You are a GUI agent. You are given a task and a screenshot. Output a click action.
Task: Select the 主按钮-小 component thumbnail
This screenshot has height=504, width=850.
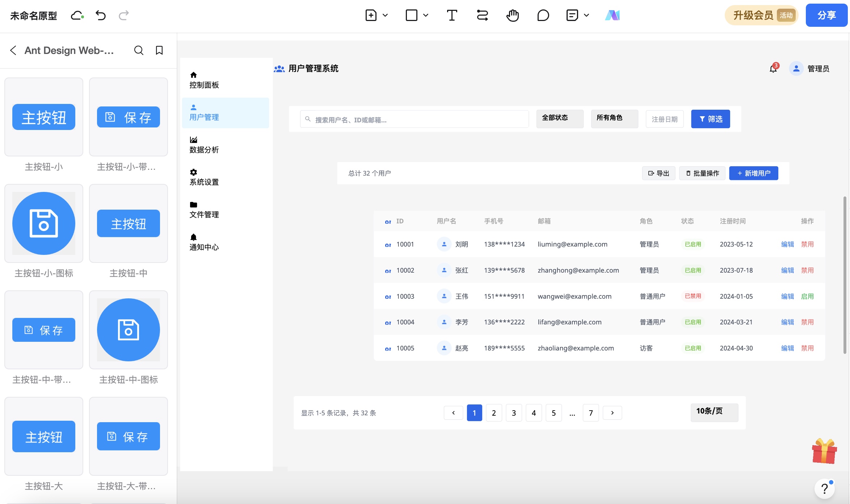[x=44, y=117]
